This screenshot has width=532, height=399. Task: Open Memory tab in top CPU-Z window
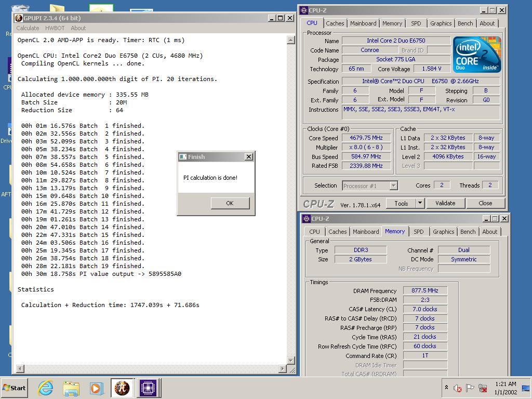(392, 23)
